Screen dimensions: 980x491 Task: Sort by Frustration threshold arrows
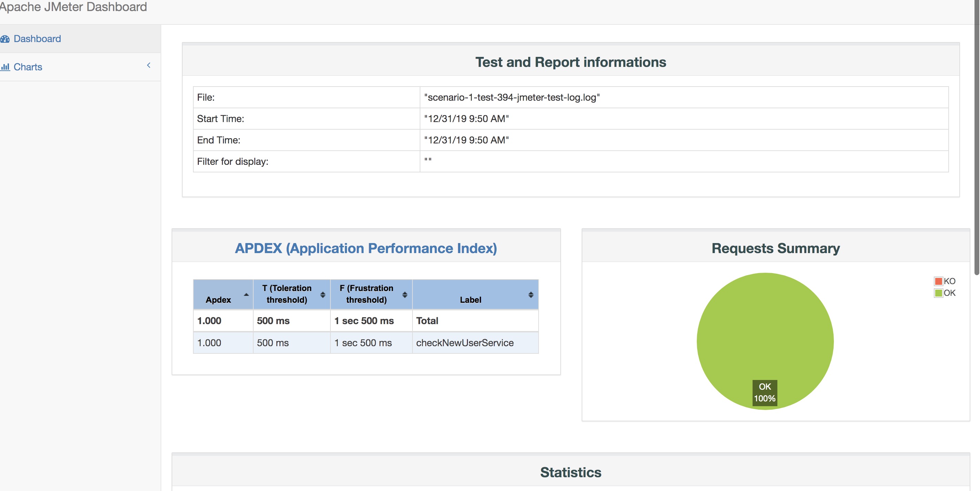(405, 294)
